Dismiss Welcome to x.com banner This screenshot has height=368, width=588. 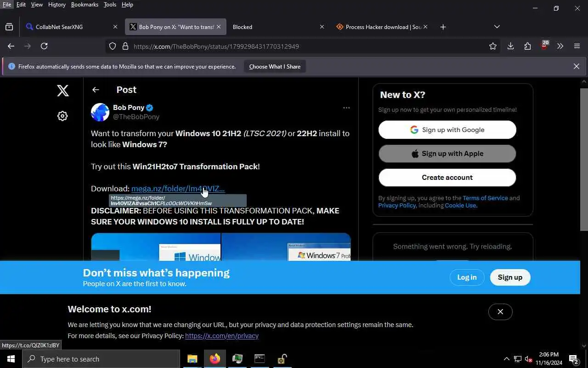tap(500, 312)
